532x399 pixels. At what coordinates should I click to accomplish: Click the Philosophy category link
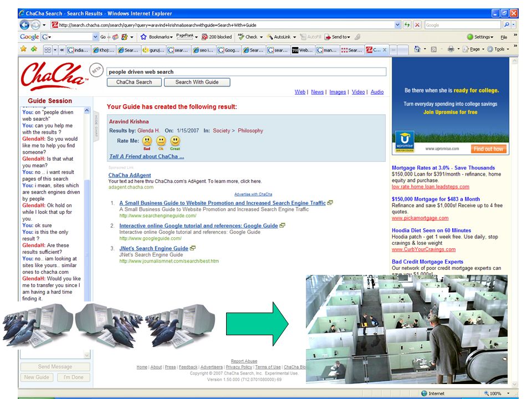250,131
